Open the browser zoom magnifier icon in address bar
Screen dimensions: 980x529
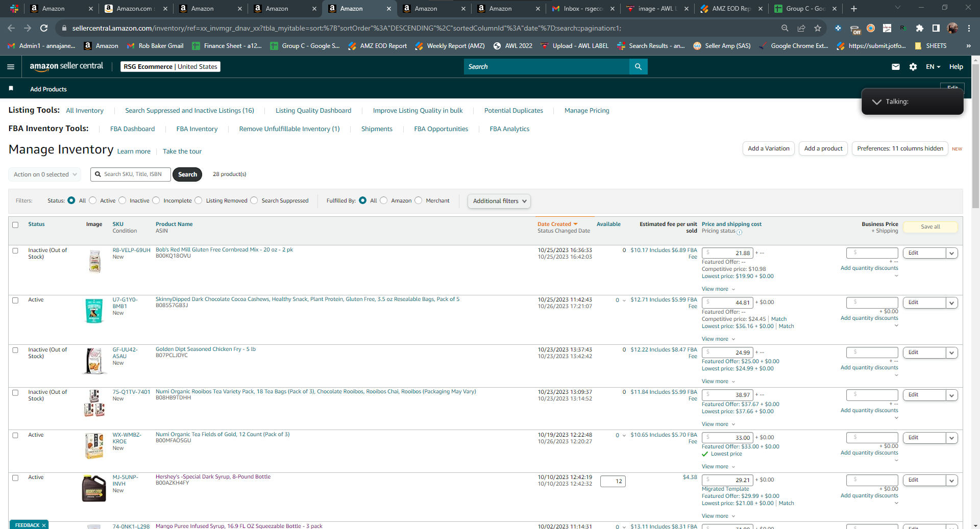[785, 28]
